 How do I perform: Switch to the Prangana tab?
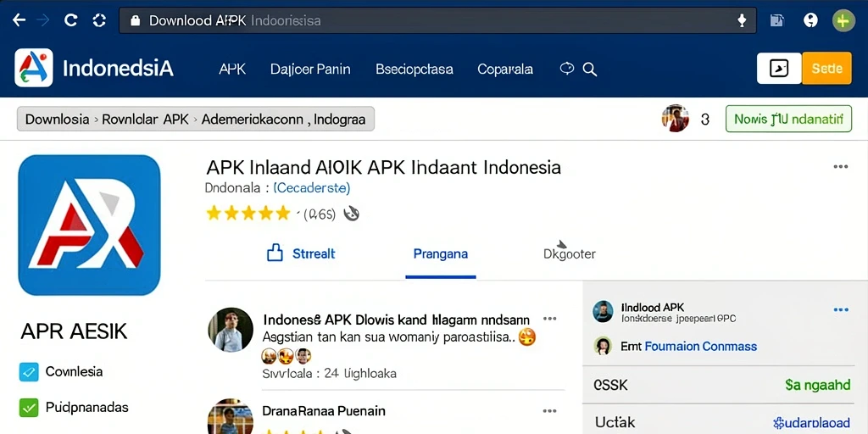[x=441, y=254]
